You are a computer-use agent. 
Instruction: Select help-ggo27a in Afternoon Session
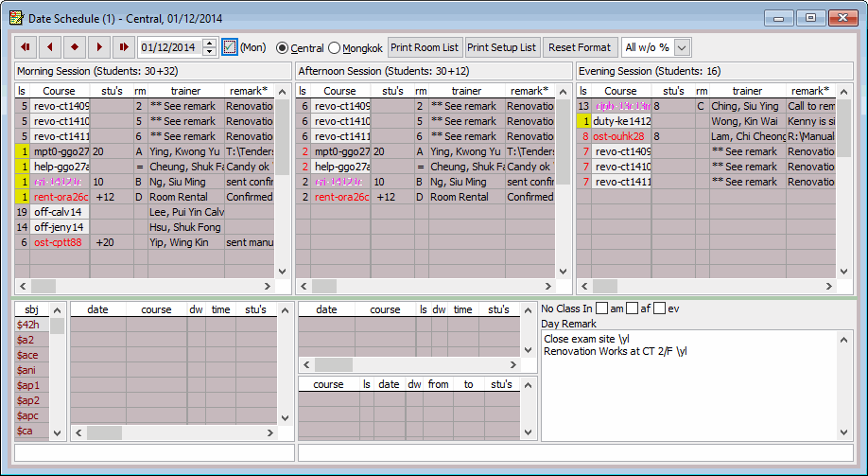(x=342, y=167)
